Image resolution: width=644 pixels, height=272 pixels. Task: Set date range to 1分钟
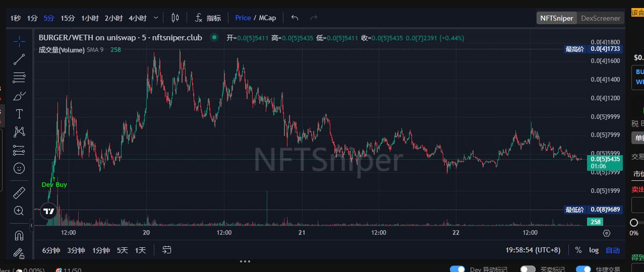[x=101, y=250]
